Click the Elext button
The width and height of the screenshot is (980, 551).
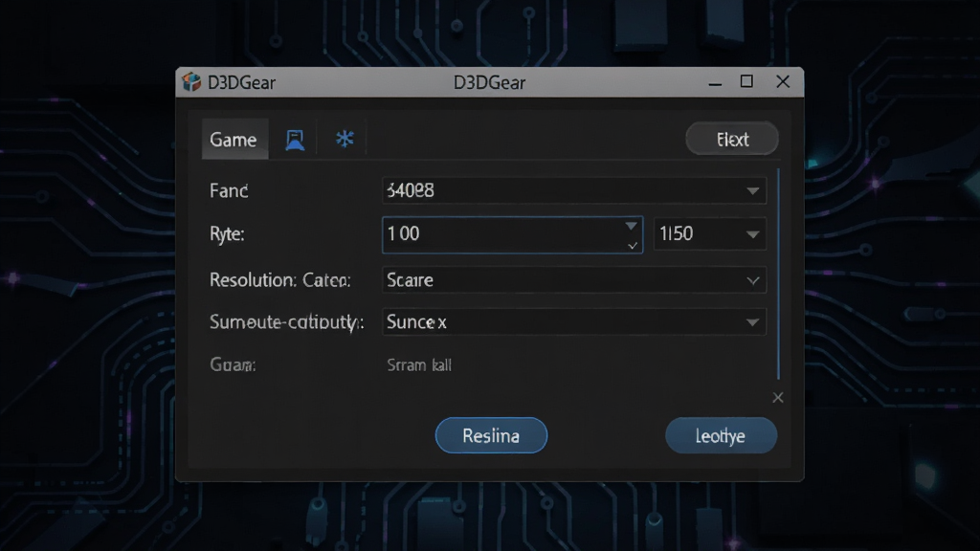tap(732, 139)
